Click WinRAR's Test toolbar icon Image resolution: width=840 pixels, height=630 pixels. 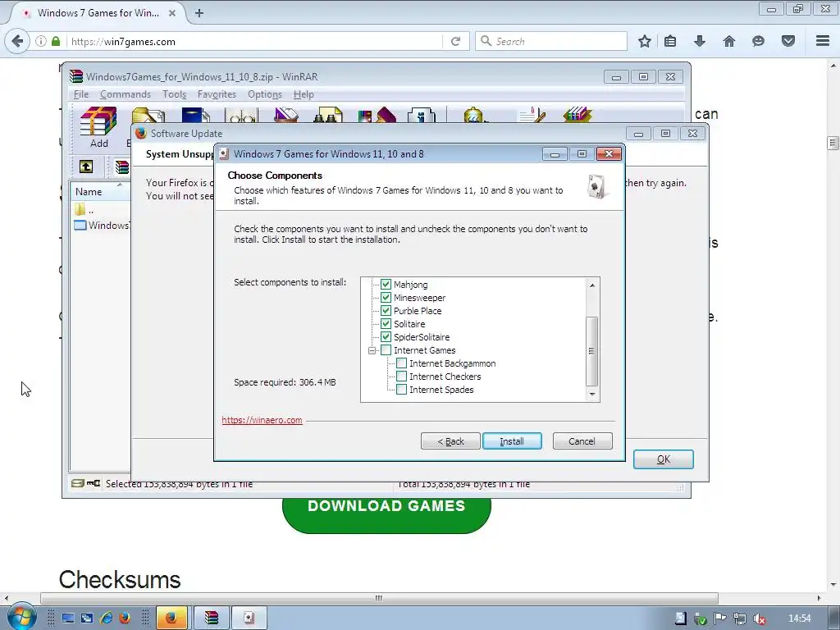pyautogui.click(x=195, y=115)
